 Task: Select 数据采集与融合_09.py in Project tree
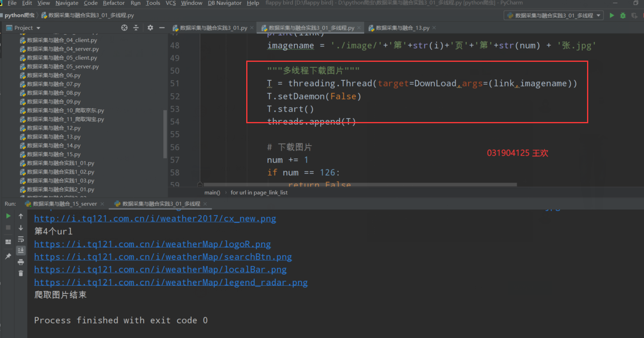point(53,102)
